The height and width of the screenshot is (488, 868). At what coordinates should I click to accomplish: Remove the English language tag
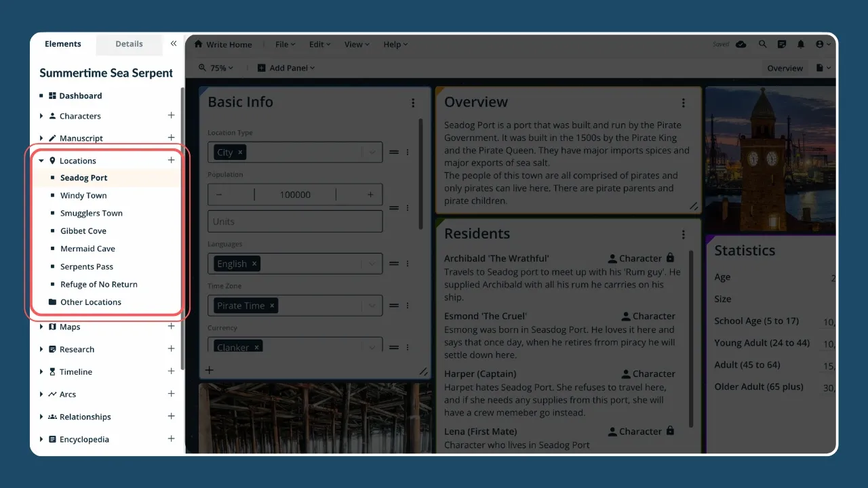click(x=254, y=264)
